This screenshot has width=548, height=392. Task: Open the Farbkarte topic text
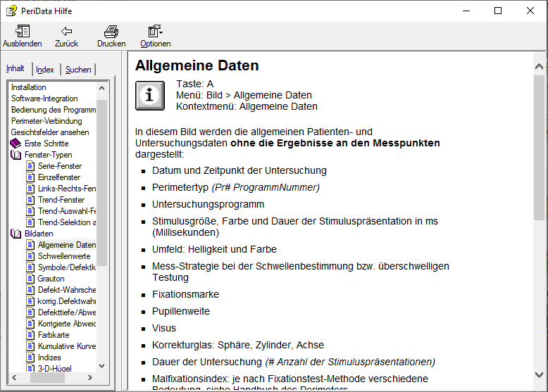pos(54,335)
